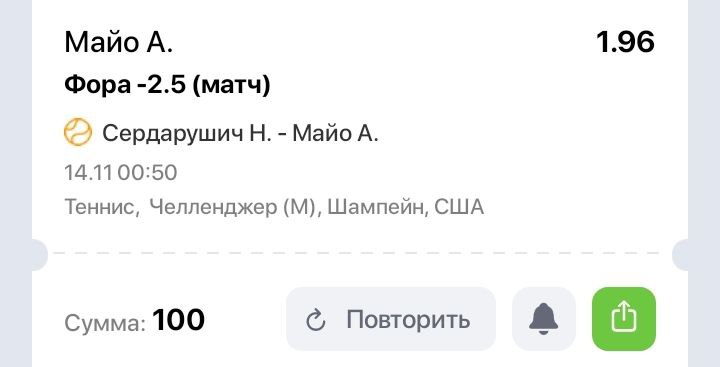
Task: Tap the green share icon button
Action: pos(624,319)
